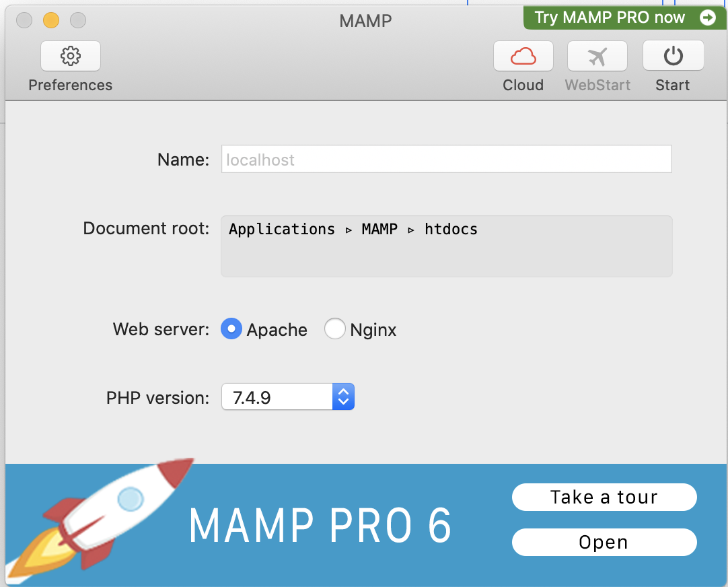Click the cloud symbol above the Cloud label
The height and width of the screenshot is (587, 728).
[523, 56]
